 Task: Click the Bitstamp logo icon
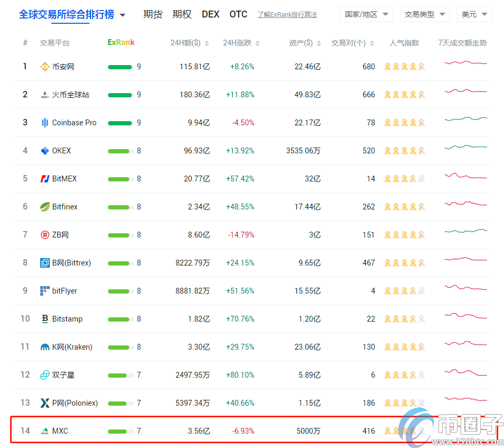[x=44, y=318]
